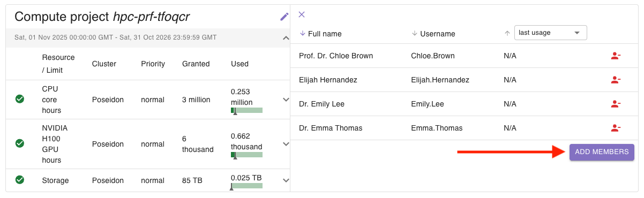This screenshot has width=644, height=198.
Task: Click the ADD MEMBERS button
Action: click(602, 152)
